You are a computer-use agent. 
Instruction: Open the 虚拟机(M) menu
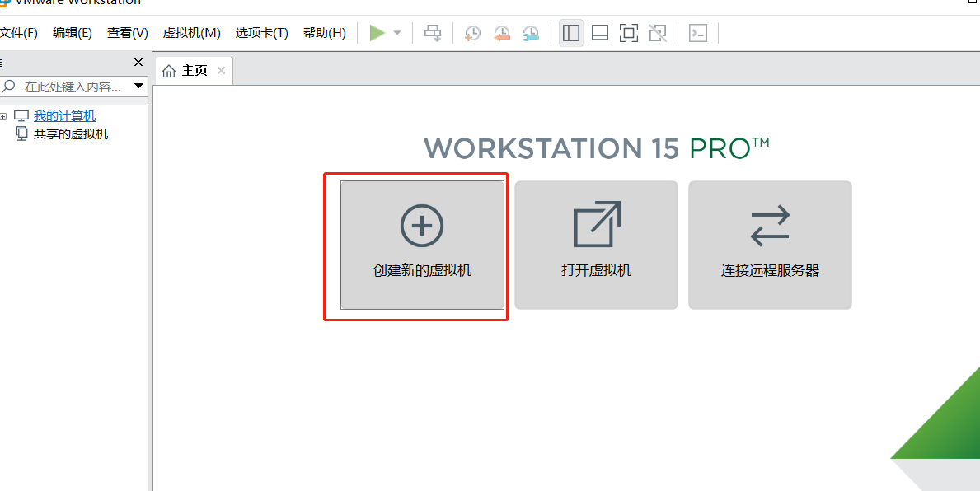coord(192,33)
